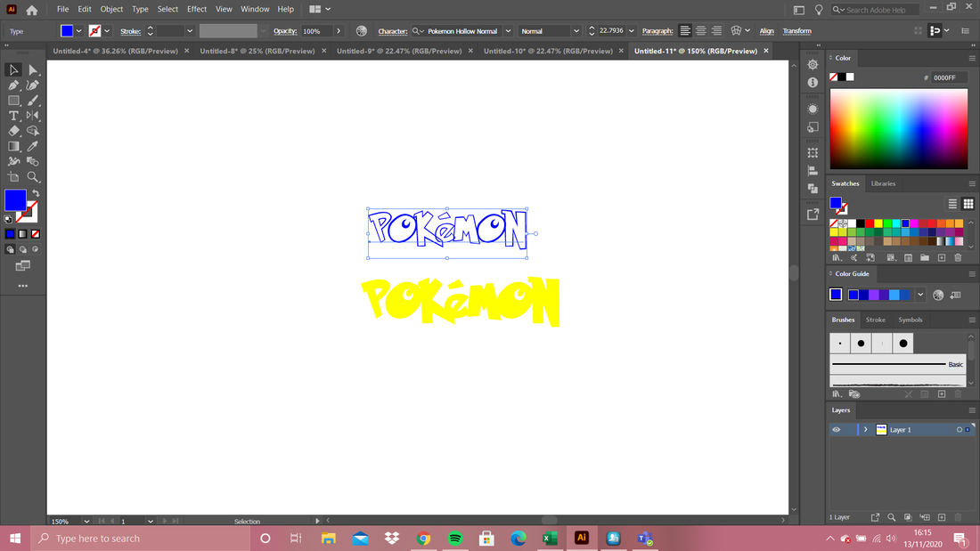Change the screen mode
The image size is (980, 551).
point(23,266)
